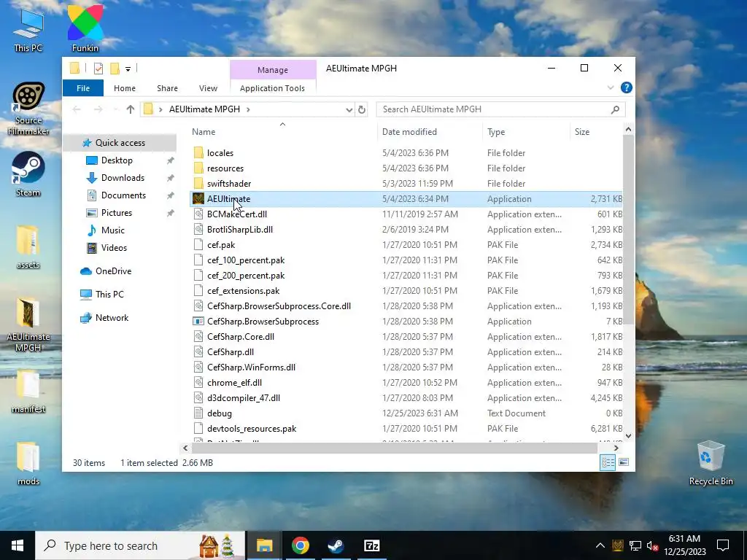Open the Funkin desktop shortcut
The height and width of the screenshot is (560, 747).
tap(85, 28)
